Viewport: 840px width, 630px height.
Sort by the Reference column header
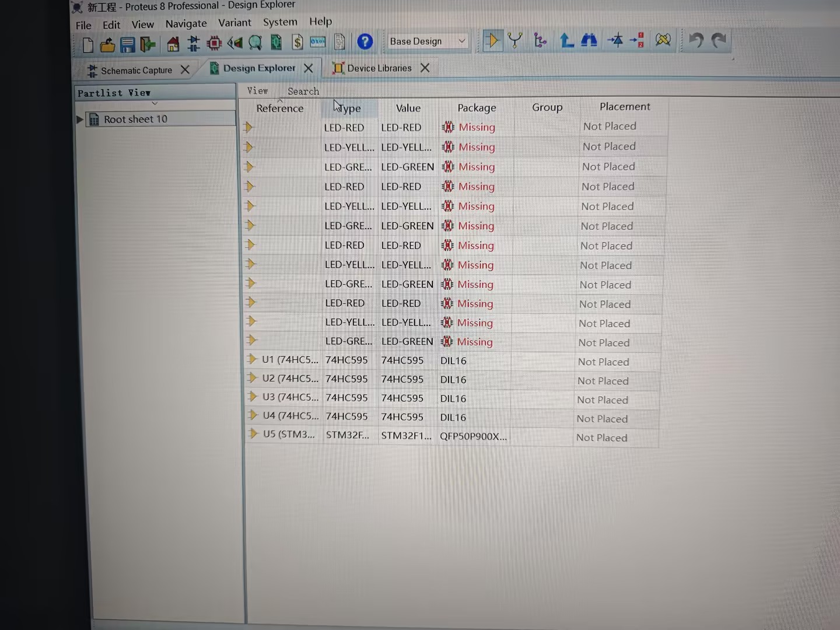(280, 108)
